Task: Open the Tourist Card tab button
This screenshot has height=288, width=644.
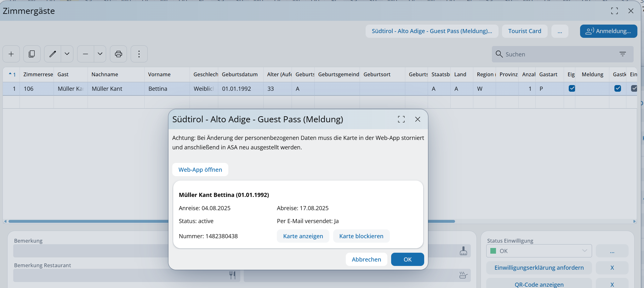Action: click(x=524, y=31)
